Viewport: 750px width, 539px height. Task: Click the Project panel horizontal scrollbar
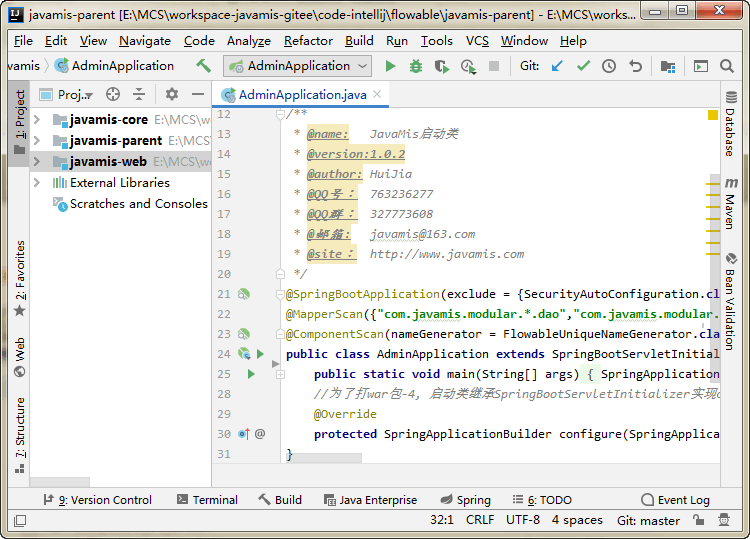click(x=60, y=482)
